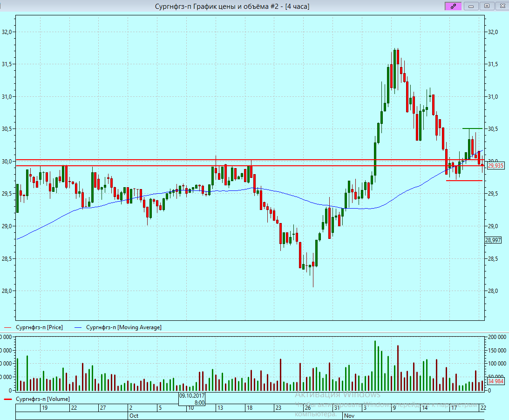
Task: Click 31,0 on the right price axis
Action: pyautogui.click(x=493, y=97)
